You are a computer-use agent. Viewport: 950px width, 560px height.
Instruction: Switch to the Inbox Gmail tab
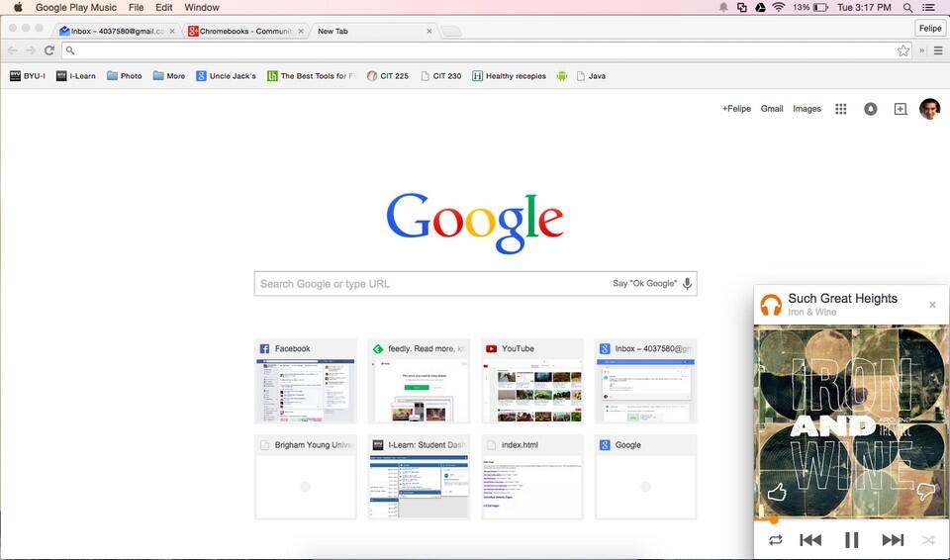[x=117, y=31]
